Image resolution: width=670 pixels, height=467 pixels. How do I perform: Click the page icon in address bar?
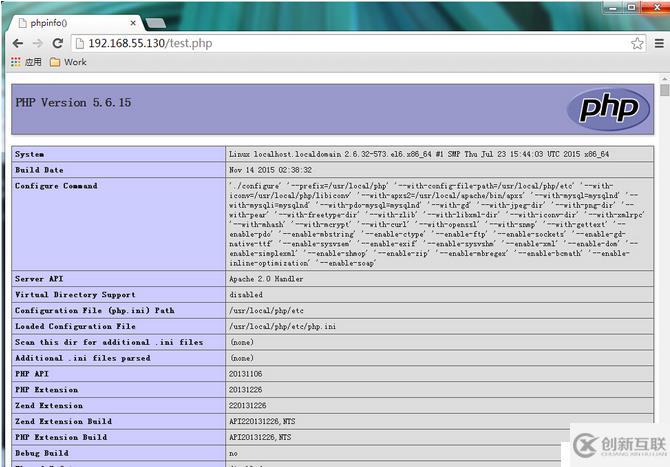click(79, 43)
